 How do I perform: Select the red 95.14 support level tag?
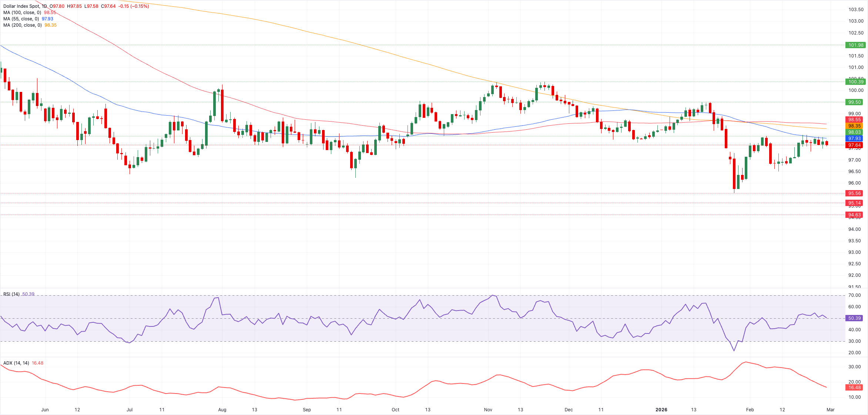click(855, 203)
